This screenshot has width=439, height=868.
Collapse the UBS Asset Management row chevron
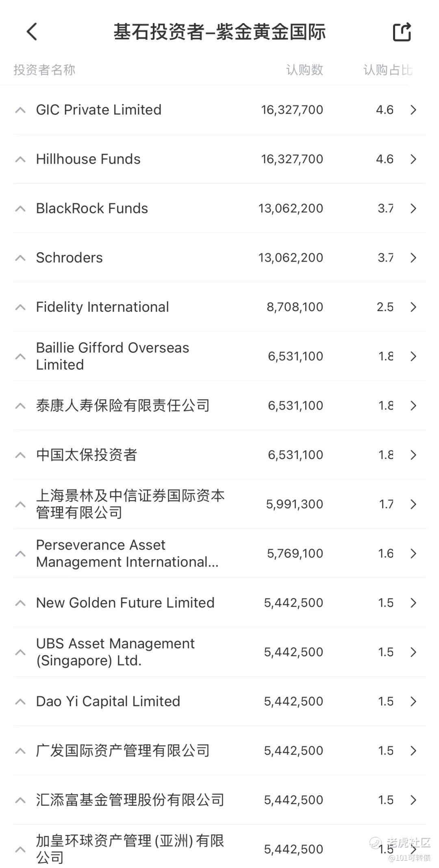pyautogui.click(x=20, y=652)
